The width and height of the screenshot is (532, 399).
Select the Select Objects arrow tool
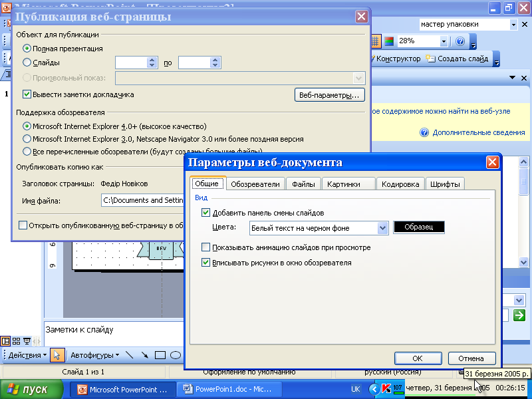[57, 355]
